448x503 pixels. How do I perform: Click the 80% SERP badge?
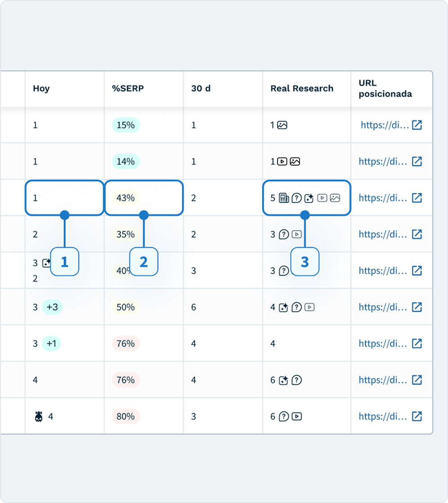click(125, 417)
